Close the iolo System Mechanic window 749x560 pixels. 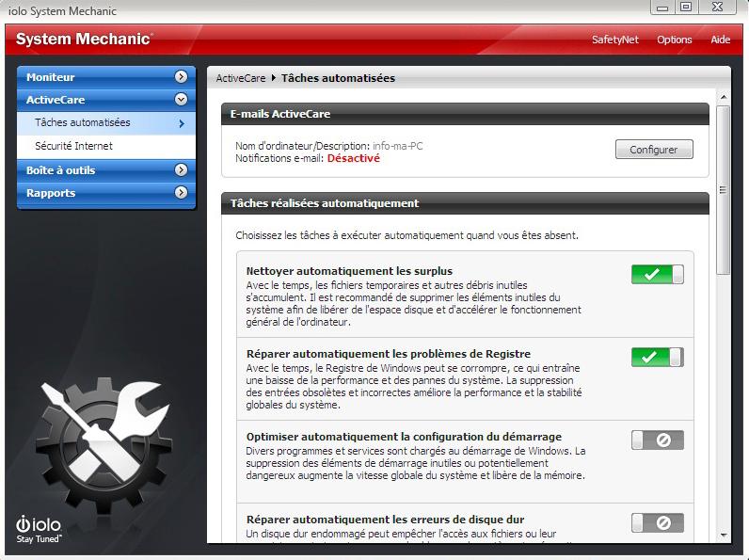pos(717,8)
